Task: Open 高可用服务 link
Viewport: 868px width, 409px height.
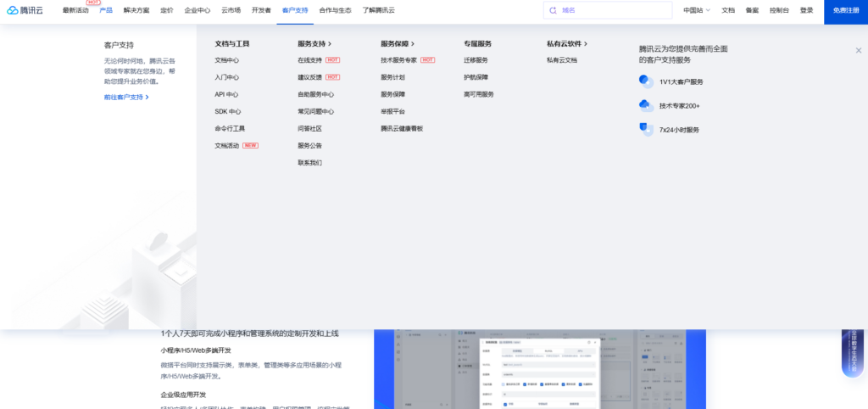Action: [x=479, y=94]
